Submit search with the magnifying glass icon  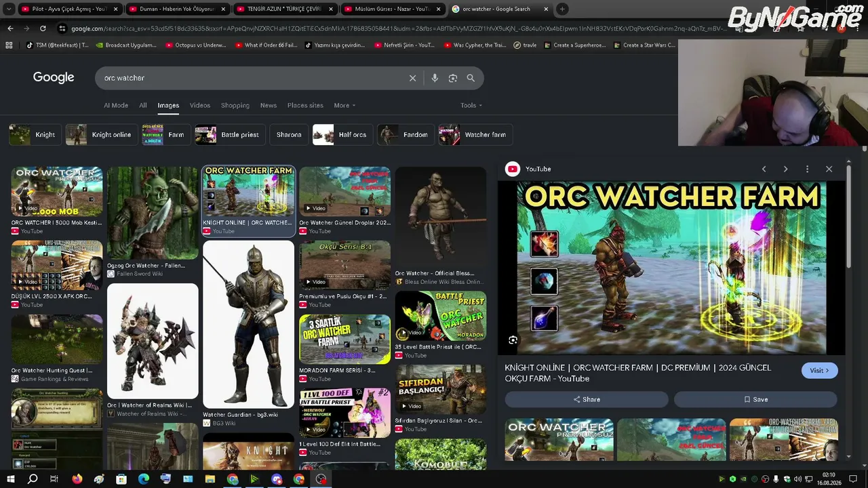click(x=471, y=78)
